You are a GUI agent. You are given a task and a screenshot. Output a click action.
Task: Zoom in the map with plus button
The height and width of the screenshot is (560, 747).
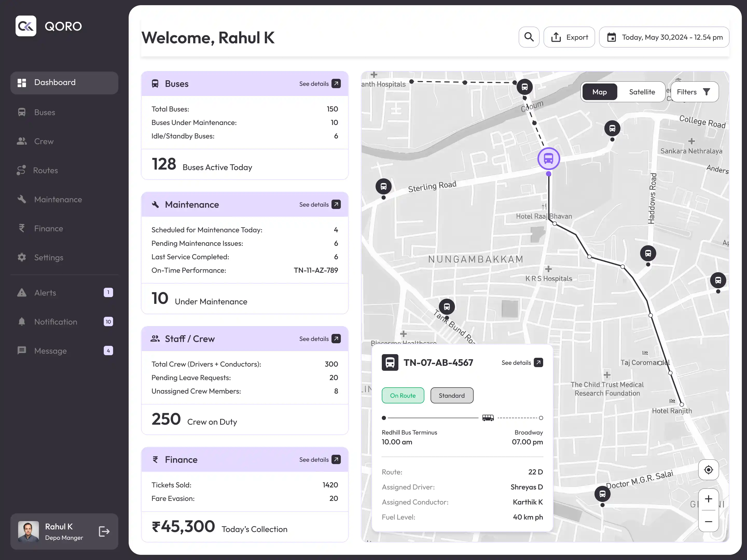click(x=708, y=499)
